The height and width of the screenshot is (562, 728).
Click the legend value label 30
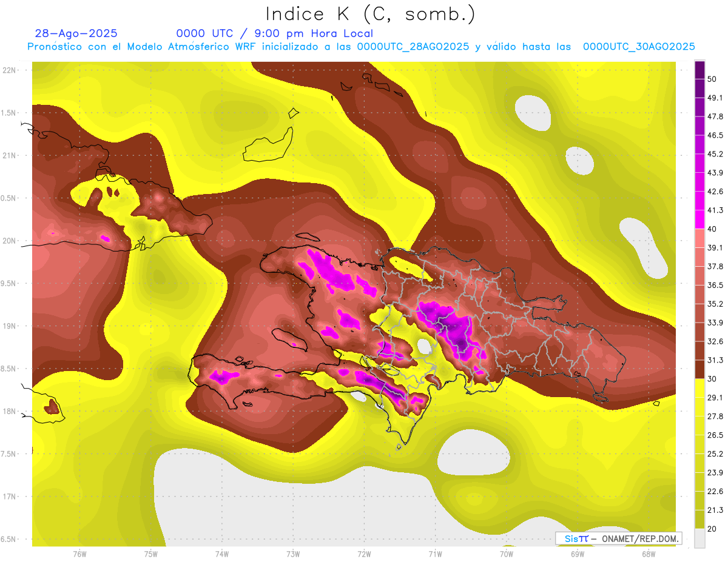[x=712, y=378]
